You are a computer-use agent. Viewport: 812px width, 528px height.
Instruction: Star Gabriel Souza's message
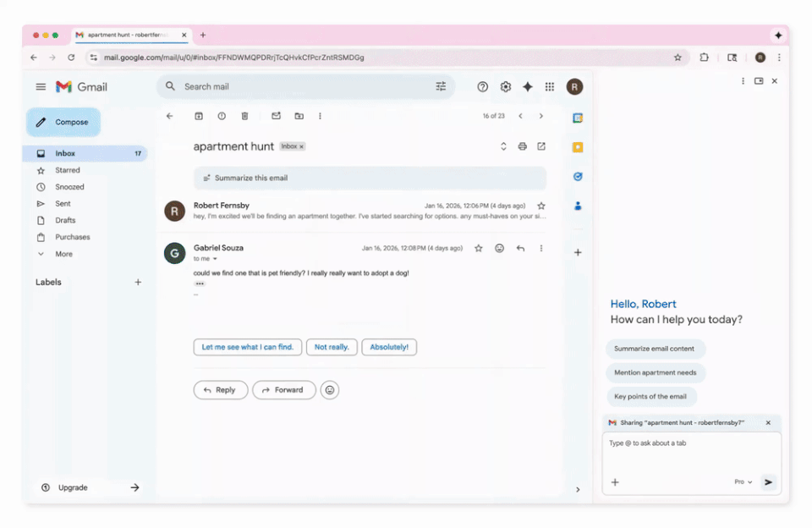478,248
